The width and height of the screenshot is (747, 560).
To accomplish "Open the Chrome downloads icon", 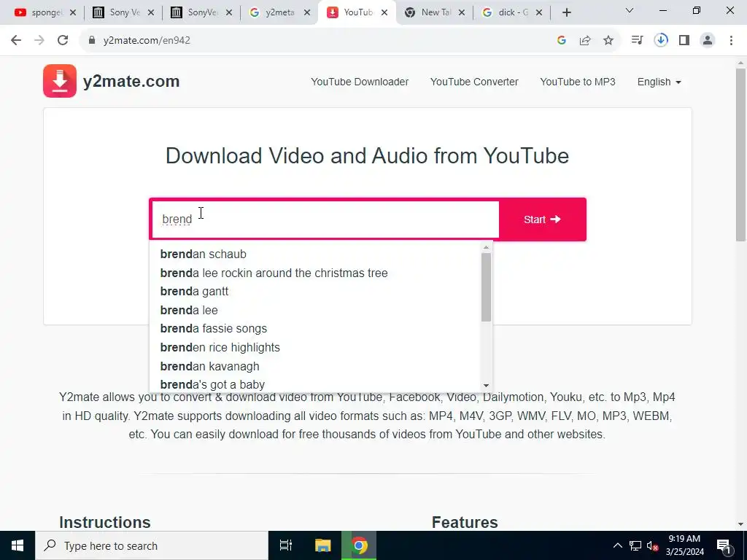I will 661,41.
